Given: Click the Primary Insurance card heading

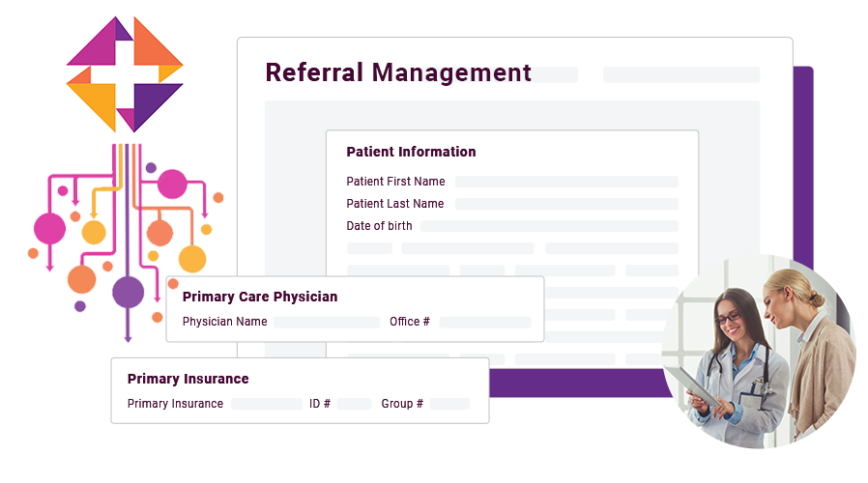Looking at the screenshot, I should 188,379.
